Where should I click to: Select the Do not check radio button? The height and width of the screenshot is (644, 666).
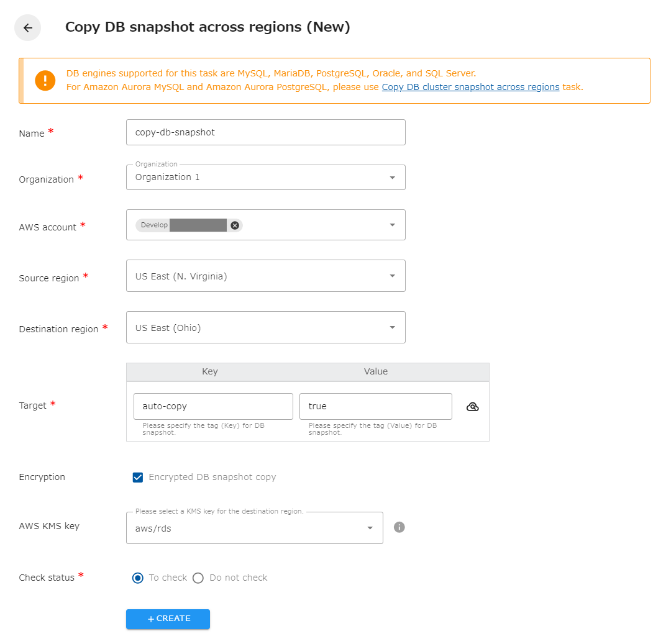click(198, 578)
